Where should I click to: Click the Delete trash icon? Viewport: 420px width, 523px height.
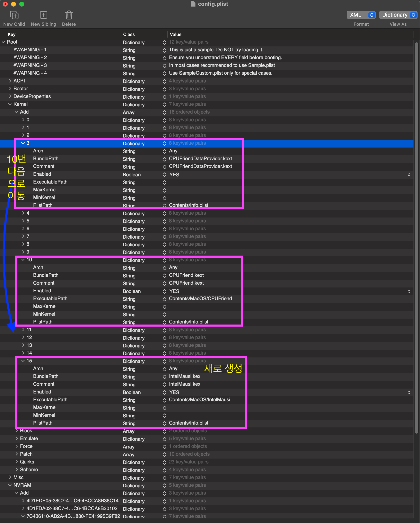point(69,15)
